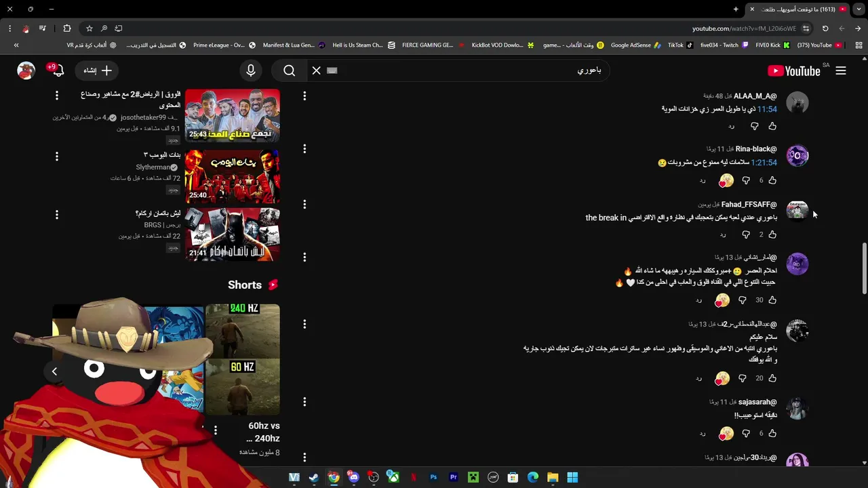Viewport: 868px width, 488px height.
Task: Open more options for the 60hz vs 240hz Short
Action: (216, 430)
